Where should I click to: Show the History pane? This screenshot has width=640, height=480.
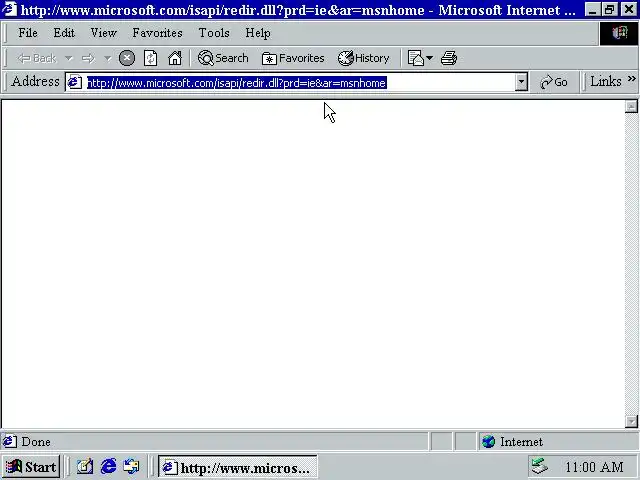click(363, 58)
